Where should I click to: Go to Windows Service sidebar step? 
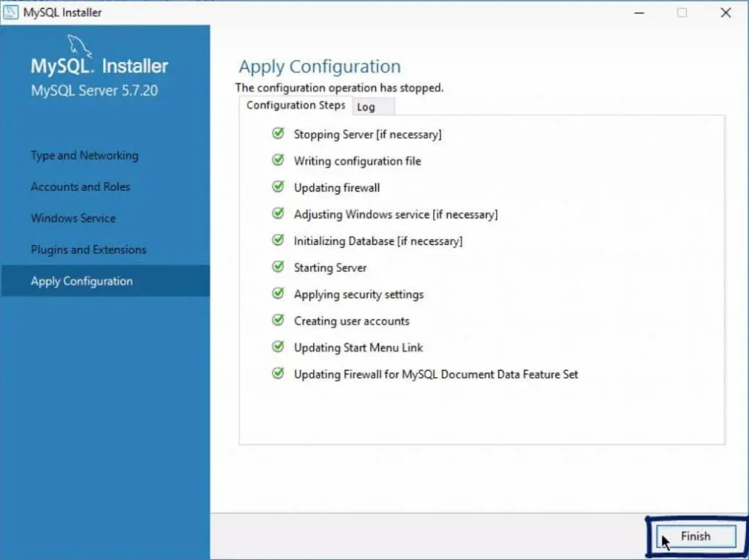pyautogui.click(x=73, y=219)
